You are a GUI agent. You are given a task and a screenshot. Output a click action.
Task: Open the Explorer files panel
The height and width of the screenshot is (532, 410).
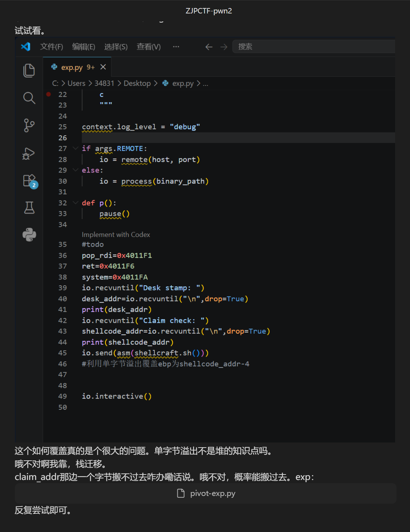click(x=29, y=70)
